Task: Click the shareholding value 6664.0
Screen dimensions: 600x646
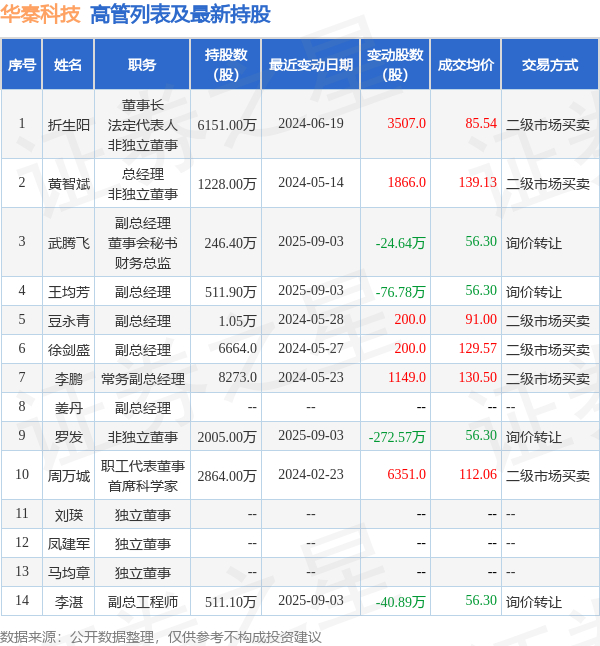Action: (x=237, y=349)
